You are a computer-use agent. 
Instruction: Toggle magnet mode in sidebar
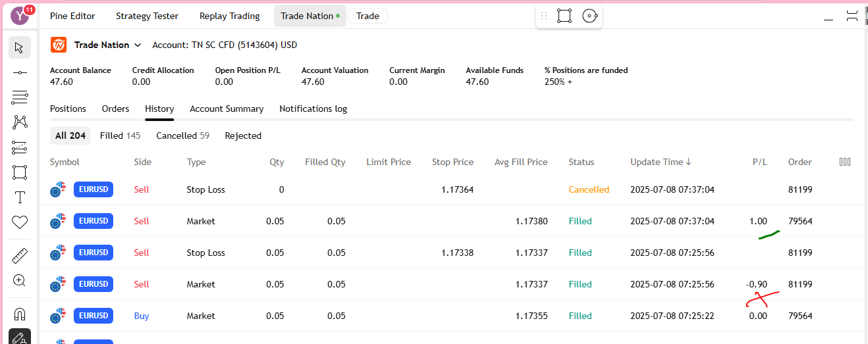[19, 313]
